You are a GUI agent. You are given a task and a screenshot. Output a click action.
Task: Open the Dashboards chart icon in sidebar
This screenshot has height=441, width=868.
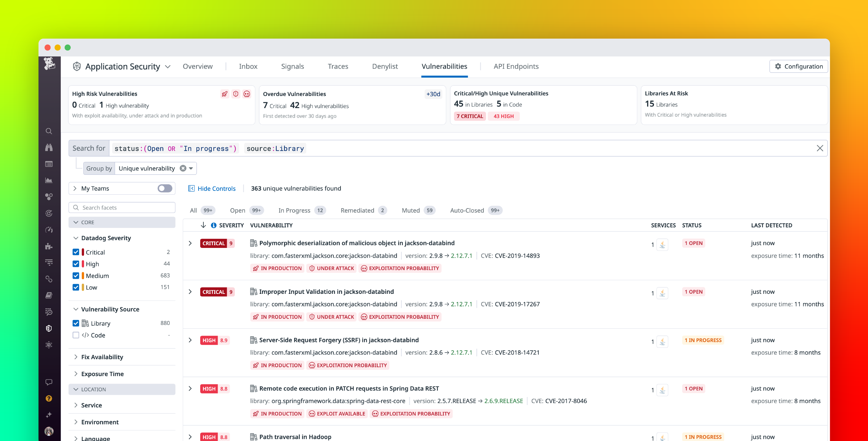pyautogui.click(x=49, y=180)
